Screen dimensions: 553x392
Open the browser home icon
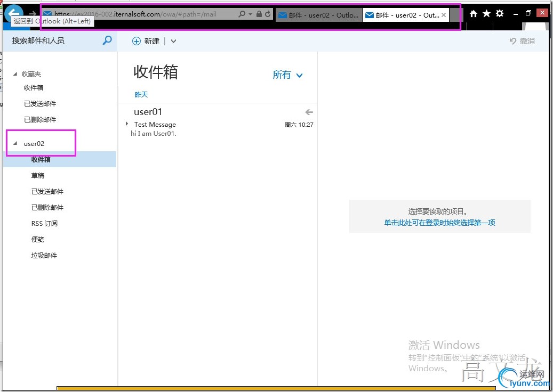(474, 14)
